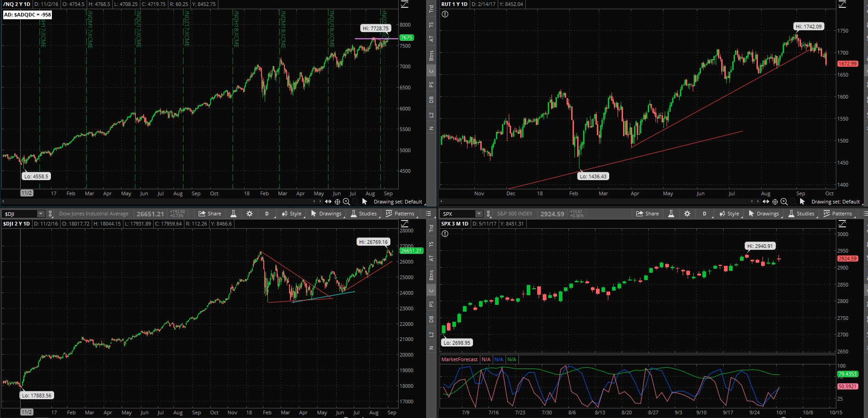The width and height of the screenshot is (868, 418).
Task: Click the Hi: 2940.91 bubble on the SPX chart
Action: [x=760, y=246]
